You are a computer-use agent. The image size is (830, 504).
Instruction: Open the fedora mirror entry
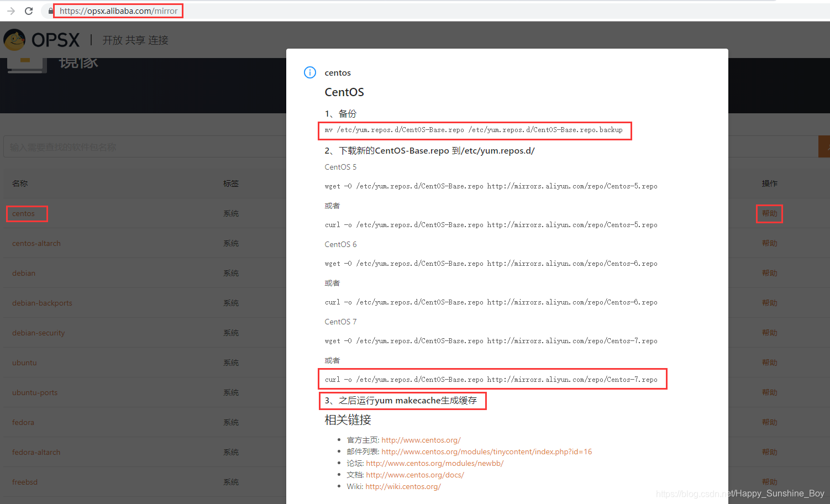click(x=23, y=422)
